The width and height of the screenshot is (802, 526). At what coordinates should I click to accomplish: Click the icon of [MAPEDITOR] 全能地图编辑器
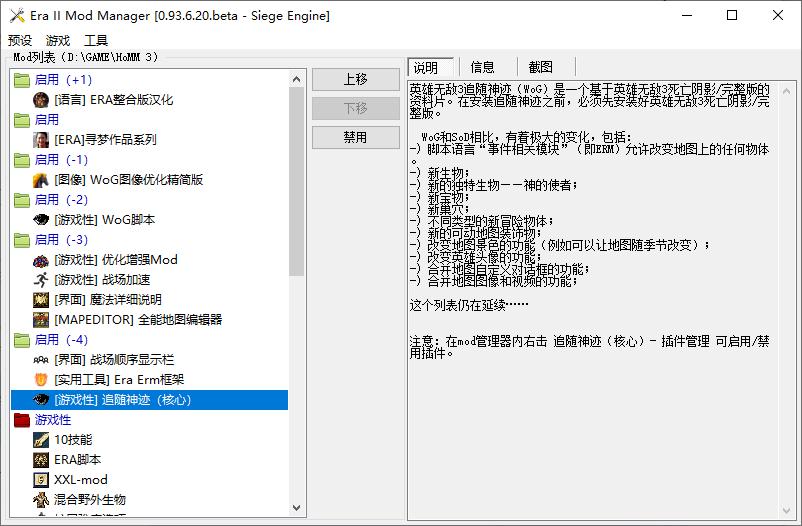41,320
